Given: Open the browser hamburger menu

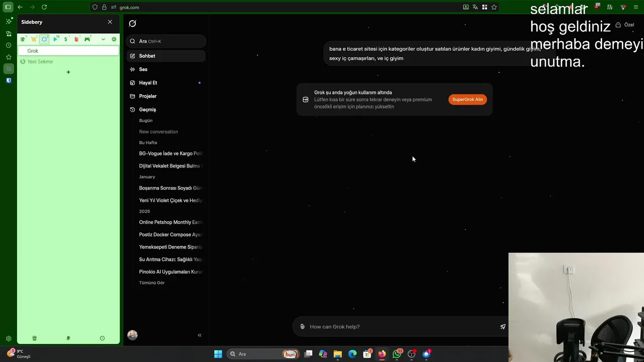Looking at the screenshot, I should coord(636,7).
